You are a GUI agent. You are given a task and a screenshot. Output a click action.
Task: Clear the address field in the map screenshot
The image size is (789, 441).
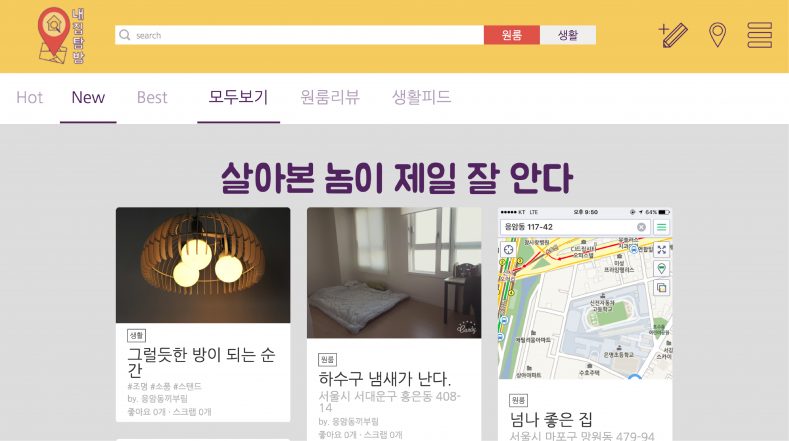click(641, 227)
